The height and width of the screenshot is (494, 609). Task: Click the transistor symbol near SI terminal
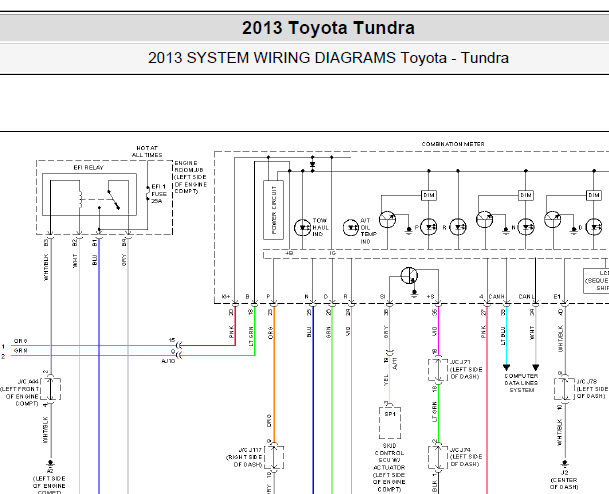coord(409,276)
